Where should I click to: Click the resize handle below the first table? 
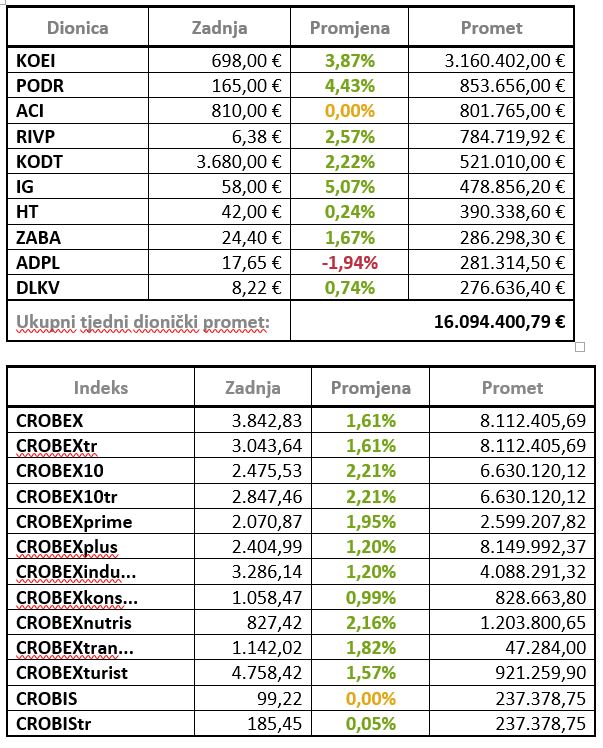click(x=581, y=348)
